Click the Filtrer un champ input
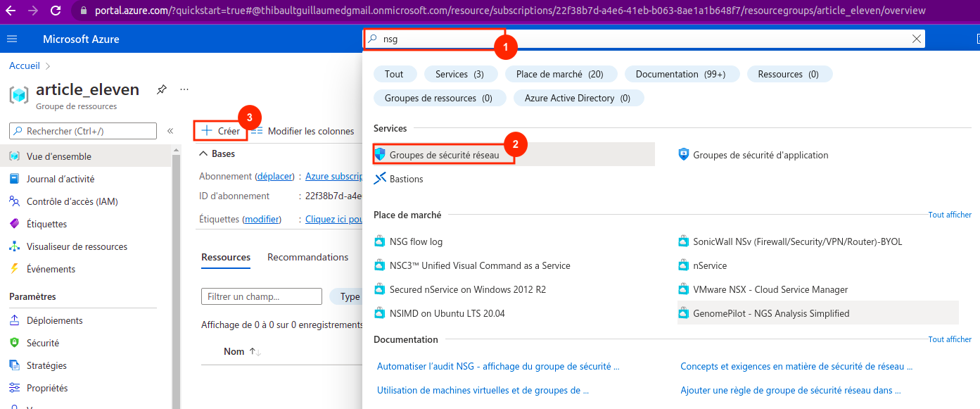This screenshot has width=980, height=409. point(261,296)
